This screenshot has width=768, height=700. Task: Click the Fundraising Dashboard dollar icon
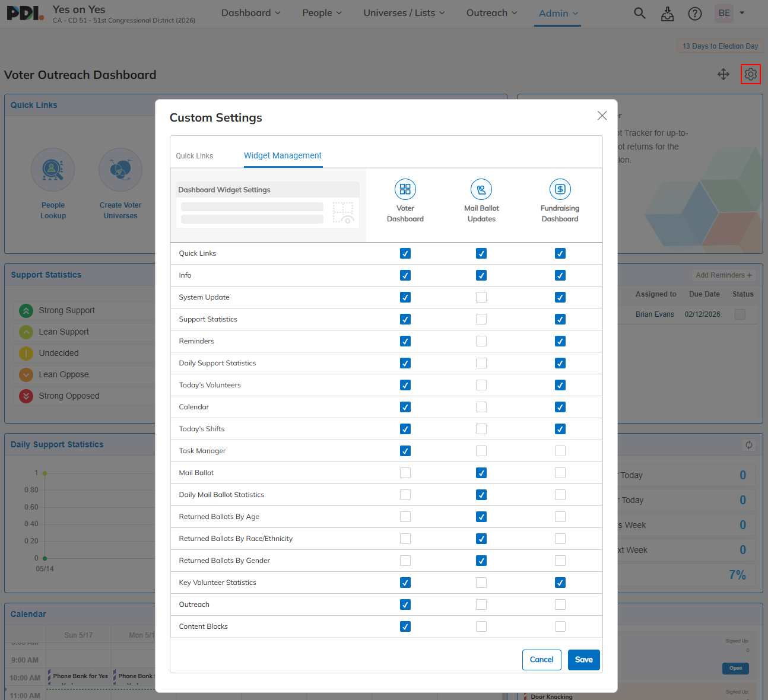tap(560, 189)
